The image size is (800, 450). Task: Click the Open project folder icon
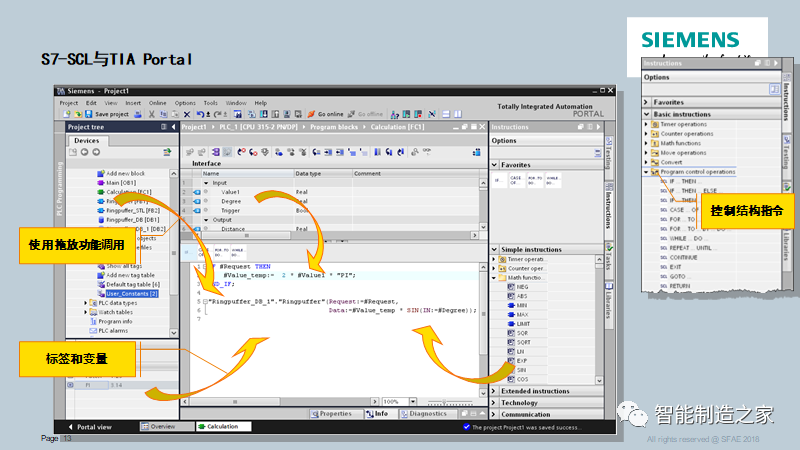[x=78, y=114]
